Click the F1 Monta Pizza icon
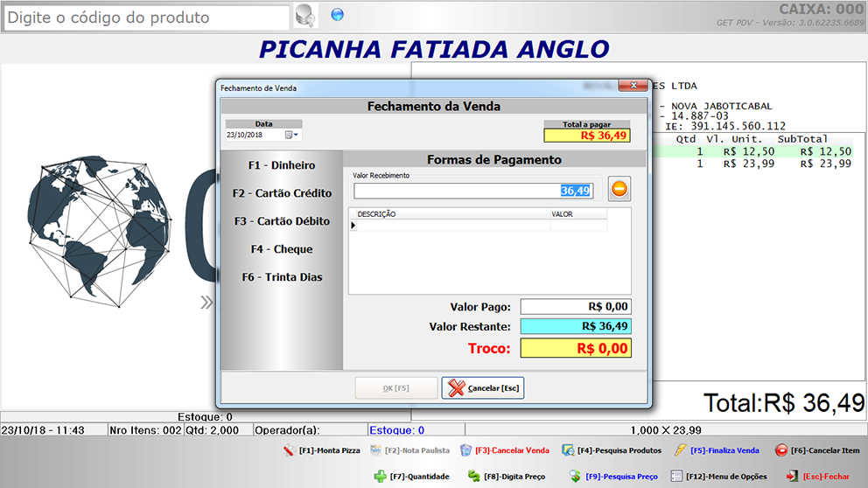 (288, 450)
